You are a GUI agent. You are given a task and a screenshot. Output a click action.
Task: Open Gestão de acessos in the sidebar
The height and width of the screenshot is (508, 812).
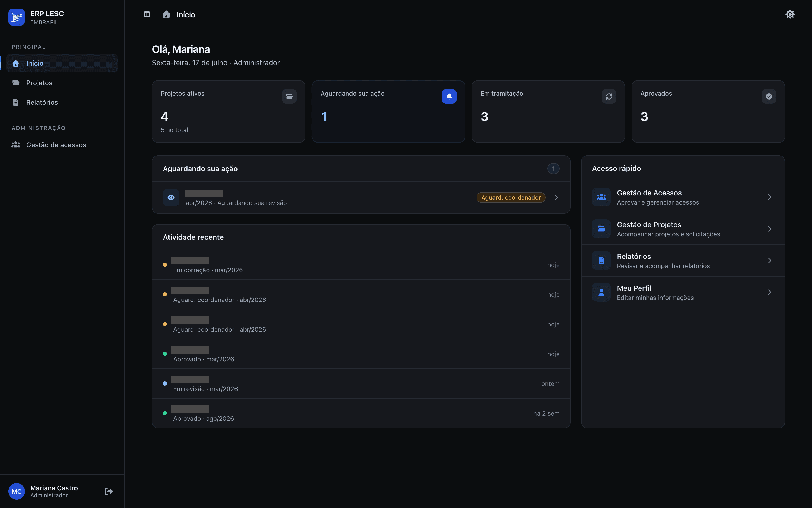coord(62,145)
